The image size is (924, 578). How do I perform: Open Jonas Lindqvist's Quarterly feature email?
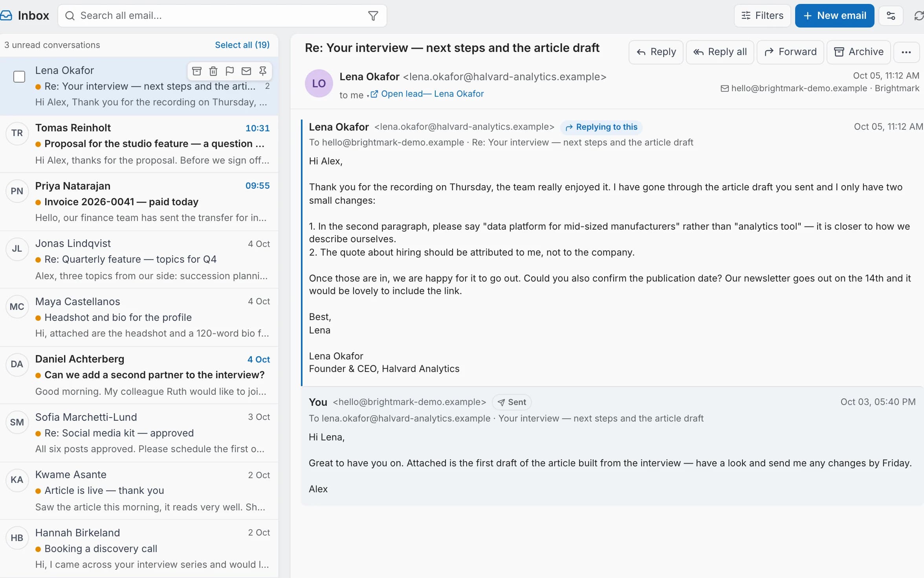coord(139,260)
